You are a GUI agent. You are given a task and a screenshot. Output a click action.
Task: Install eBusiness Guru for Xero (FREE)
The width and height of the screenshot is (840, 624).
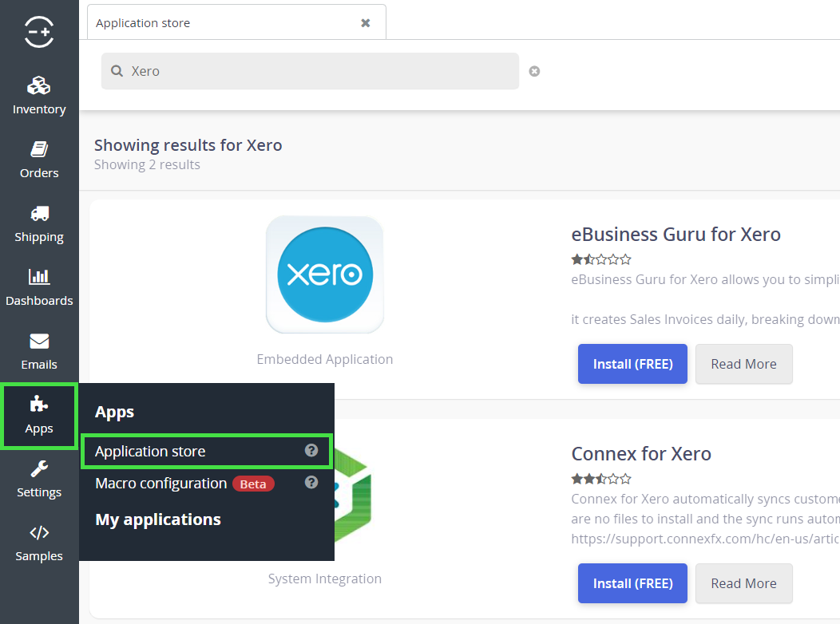pos(632,364)
